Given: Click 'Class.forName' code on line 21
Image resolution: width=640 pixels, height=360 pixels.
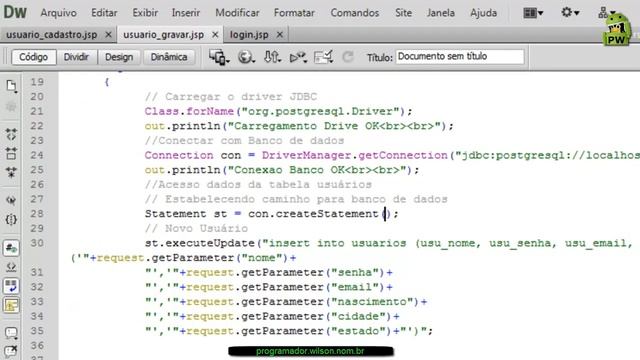Looking at the screenshot, I should coord(189,111).
